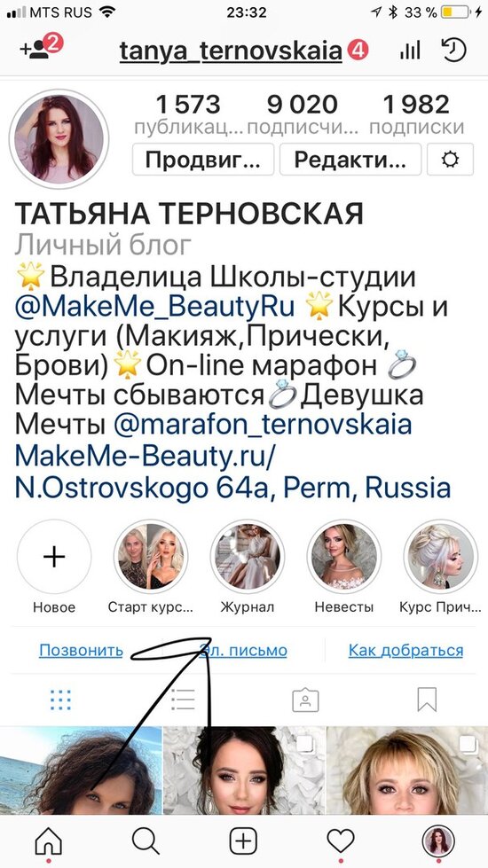Open activity heart icon
The image size is (488, 868).
(340, 841)
